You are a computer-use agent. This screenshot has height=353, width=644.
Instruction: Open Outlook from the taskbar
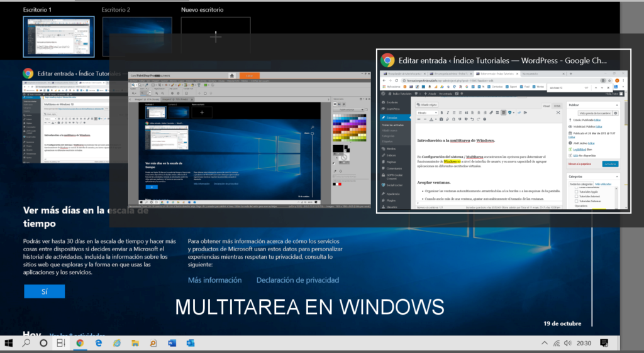[191, 343]
